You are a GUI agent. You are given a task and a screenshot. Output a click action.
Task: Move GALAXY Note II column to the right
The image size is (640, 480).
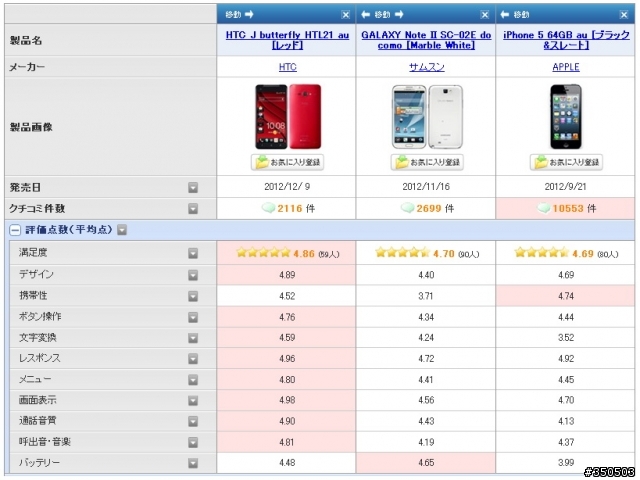pos(399,15)
